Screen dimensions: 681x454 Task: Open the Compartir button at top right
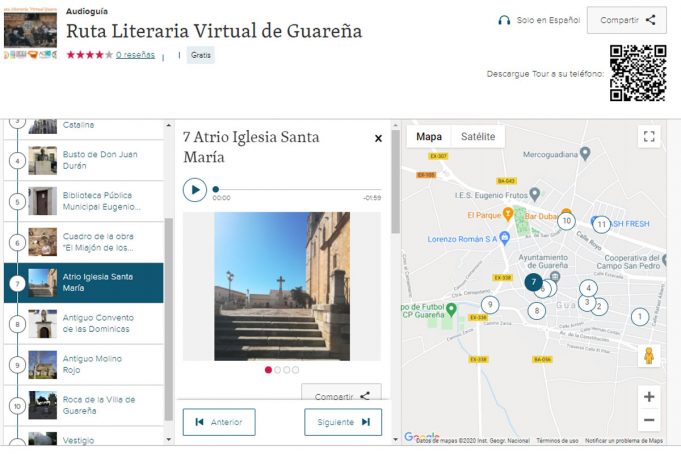pyautogui.click(x=626, y=20)
